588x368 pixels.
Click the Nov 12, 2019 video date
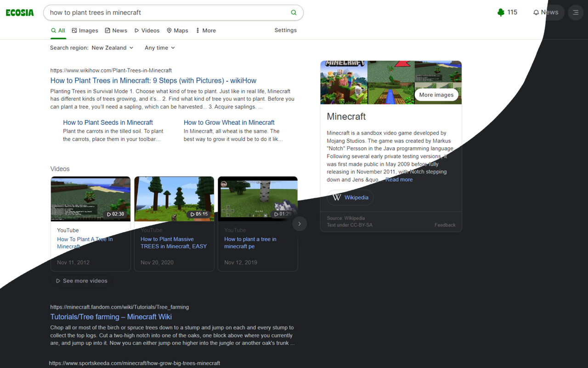pos(241,262)
